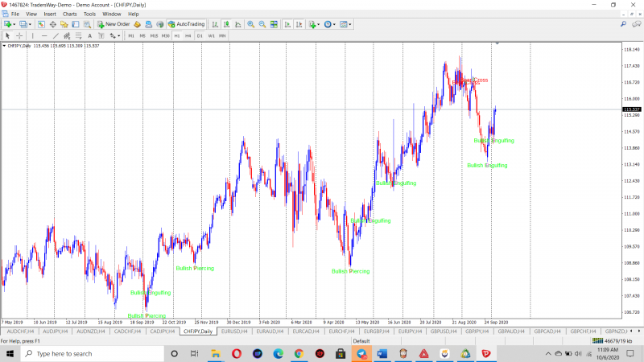Select the Trendline drawing tool
This screenshot has height=362, width=644.
pos(56,35)
